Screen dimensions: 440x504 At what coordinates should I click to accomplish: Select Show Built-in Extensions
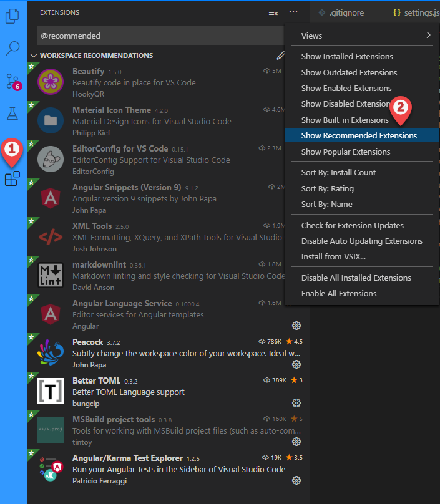click(362, 120)
